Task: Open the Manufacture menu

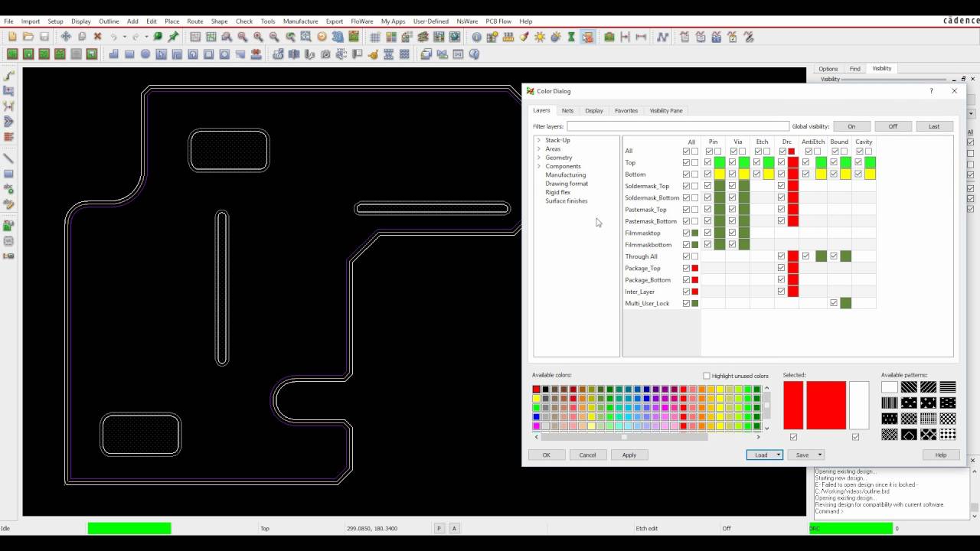Action: tap(300, 21)
